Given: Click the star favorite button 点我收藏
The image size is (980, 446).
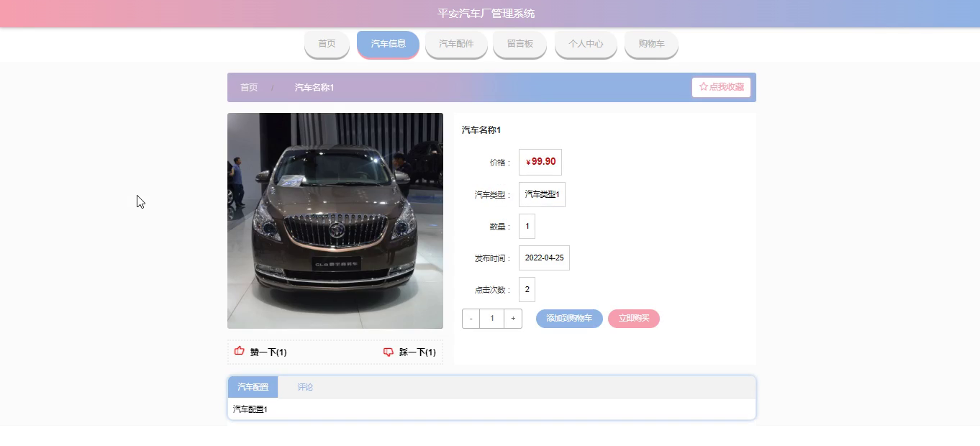Looking at the screenshot, I should 721,87.
